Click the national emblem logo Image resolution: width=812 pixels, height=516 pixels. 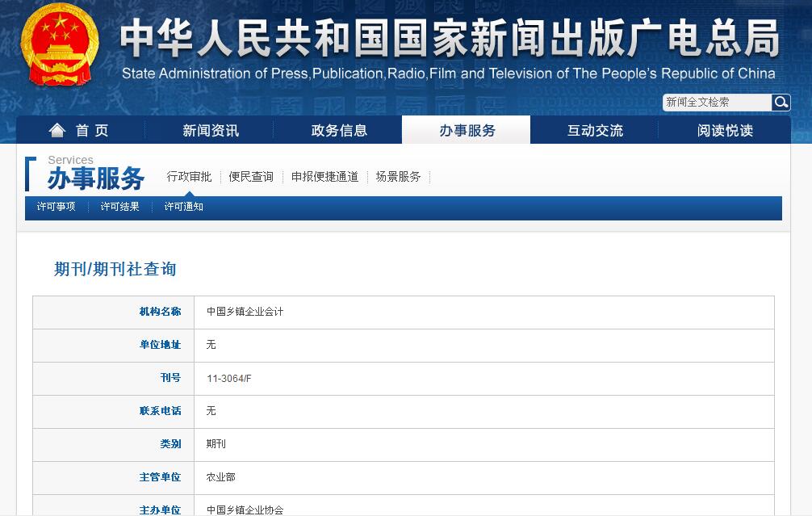(x=60, y=45)
